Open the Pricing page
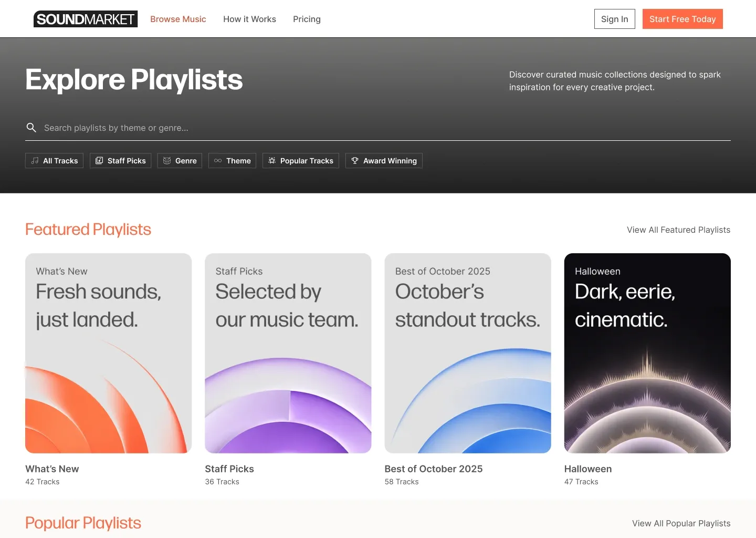This screenshot has width=756, height=538. point(307,19)
